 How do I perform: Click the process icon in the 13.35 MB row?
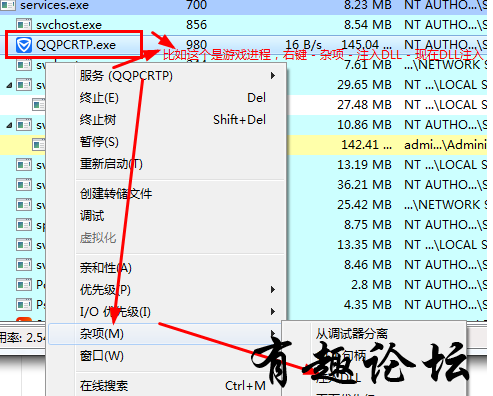tap(24, 245)
